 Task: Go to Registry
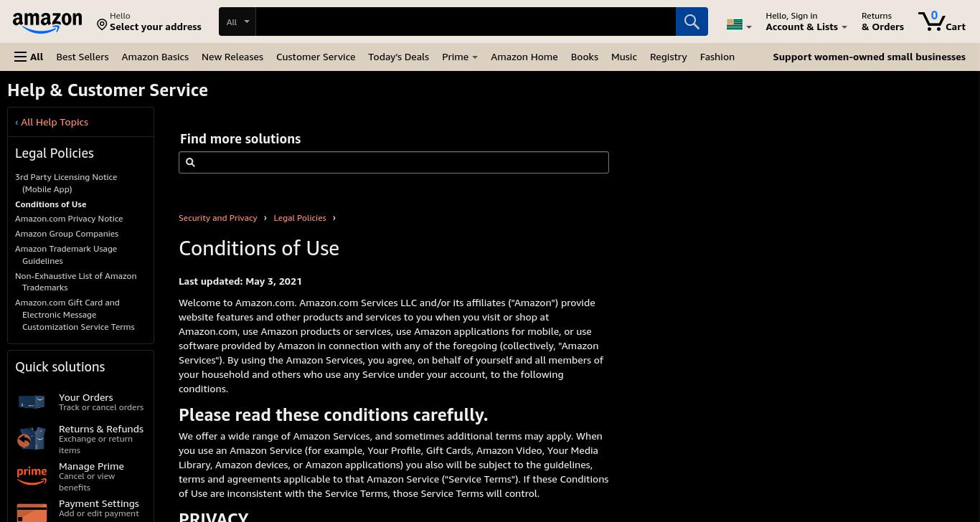point(668,57)
